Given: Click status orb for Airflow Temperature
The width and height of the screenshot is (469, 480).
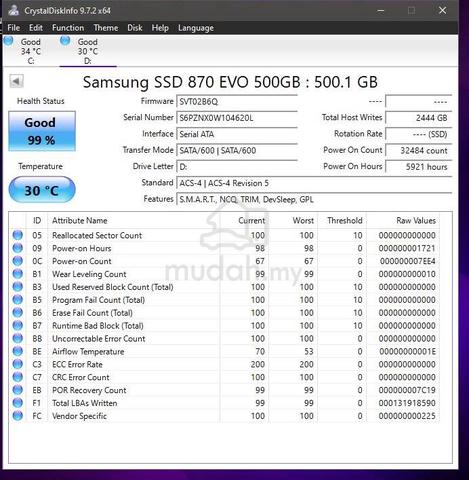Looking at the screenshot, I should tap(18, 351).
